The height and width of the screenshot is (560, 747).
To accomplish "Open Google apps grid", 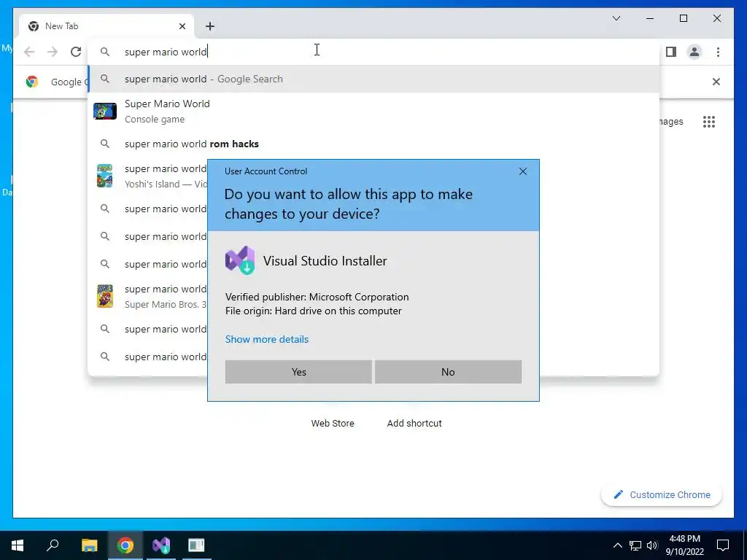I will click(709, 122).
